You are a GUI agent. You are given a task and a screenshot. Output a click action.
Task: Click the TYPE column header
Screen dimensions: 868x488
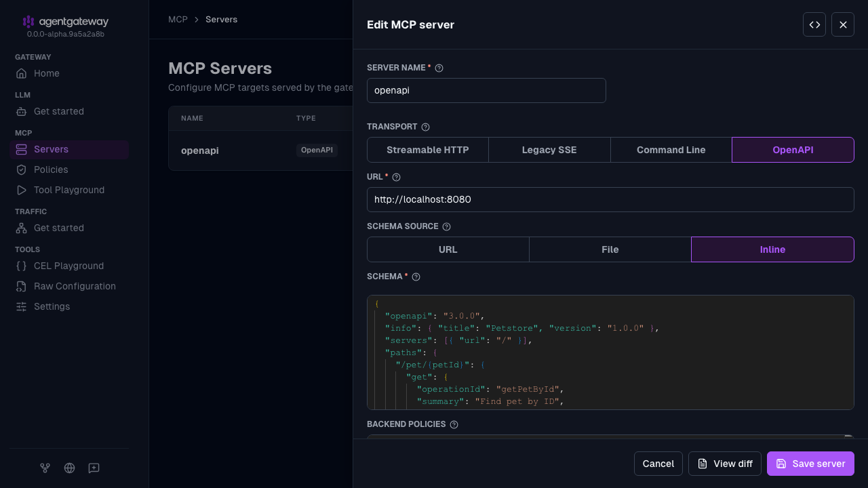(306, 119)
